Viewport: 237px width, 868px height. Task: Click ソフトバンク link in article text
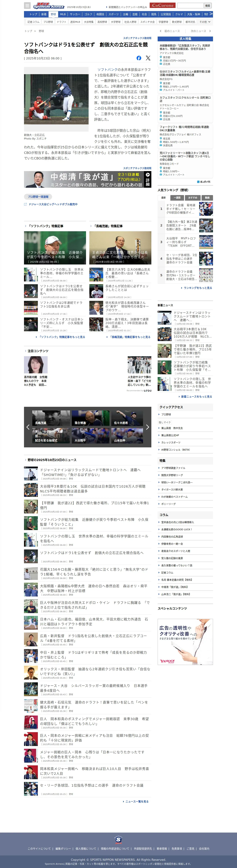[x=108, y=69]
